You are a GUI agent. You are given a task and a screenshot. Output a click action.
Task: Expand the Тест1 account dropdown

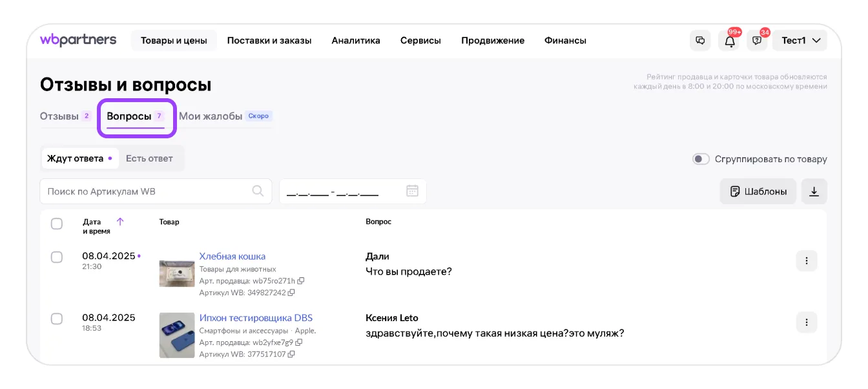[800, 40]
